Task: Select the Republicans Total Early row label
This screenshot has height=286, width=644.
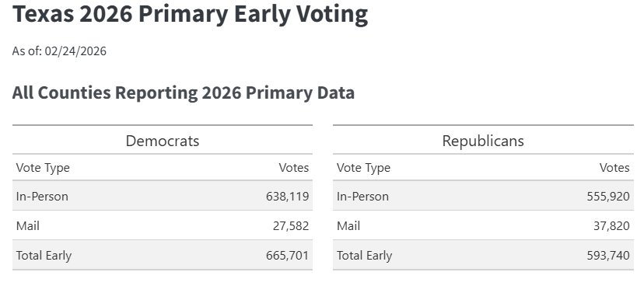Action: click(x=364, y=255)
